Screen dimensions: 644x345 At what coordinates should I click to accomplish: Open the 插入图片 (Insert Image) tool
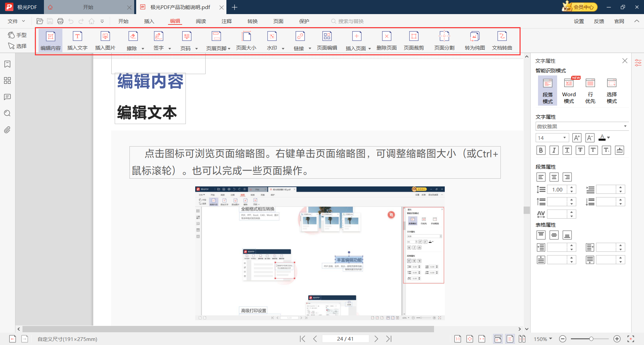pos(105,40)
